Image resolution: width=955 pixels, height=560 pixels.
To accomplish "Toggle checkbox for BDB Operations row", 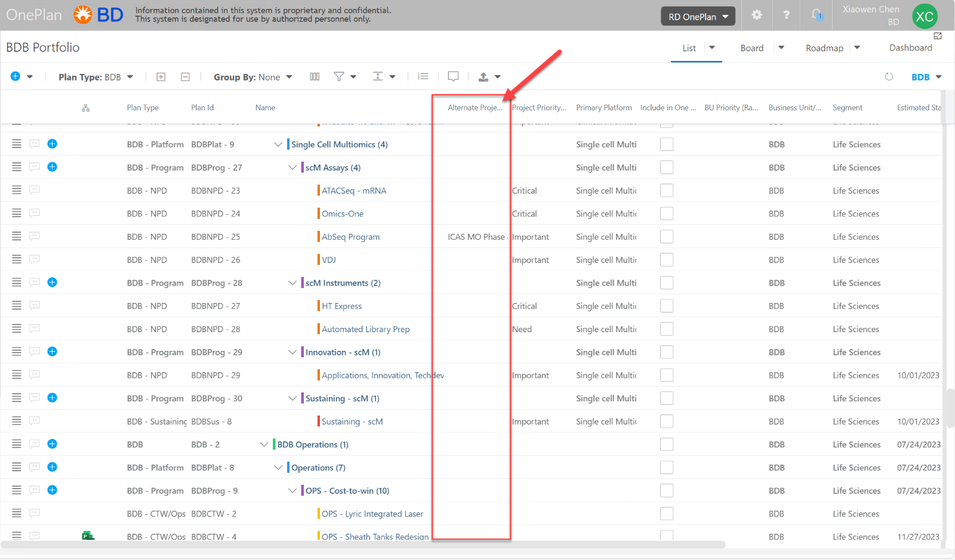I will pos(667,444).
